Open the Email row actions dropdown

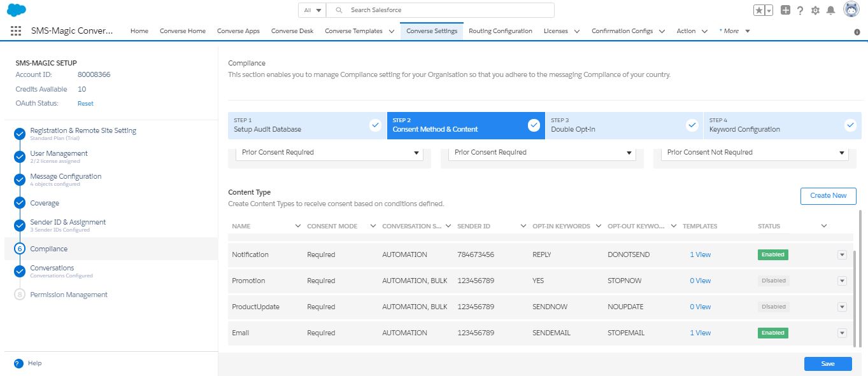coord(842,333)
